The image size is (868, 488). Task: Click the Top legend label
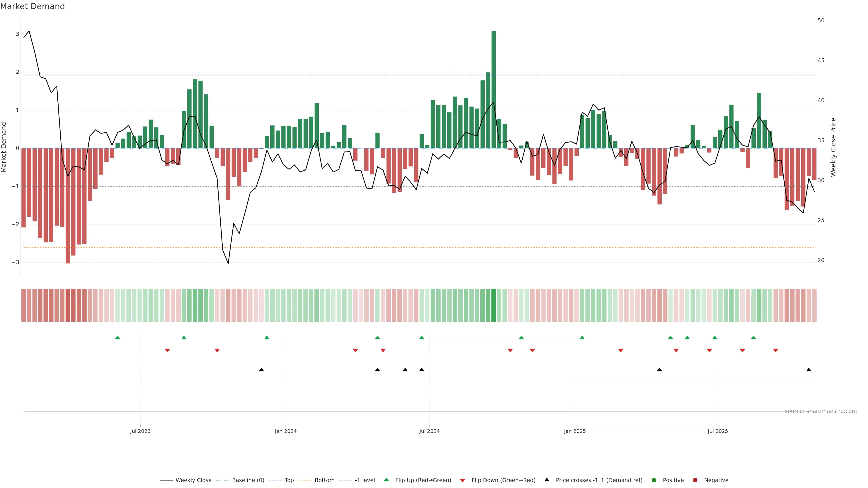click(x=289, y=480)
